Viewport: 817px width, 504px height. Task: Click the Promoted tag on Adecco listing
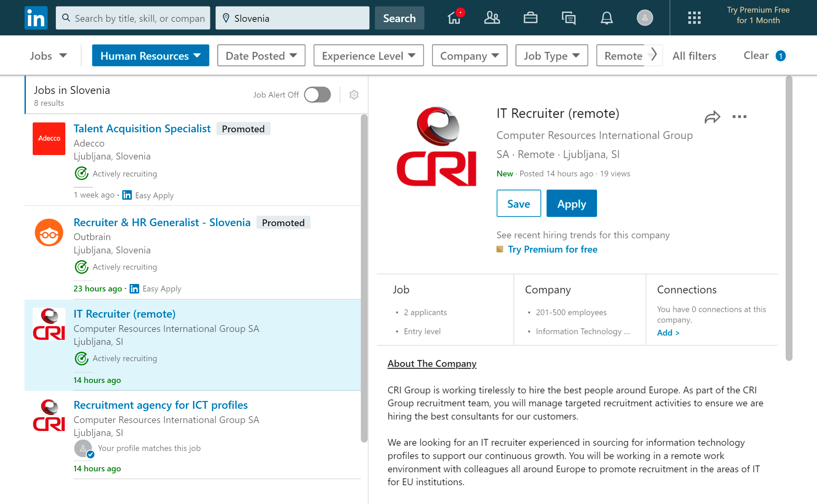[243, 129]
